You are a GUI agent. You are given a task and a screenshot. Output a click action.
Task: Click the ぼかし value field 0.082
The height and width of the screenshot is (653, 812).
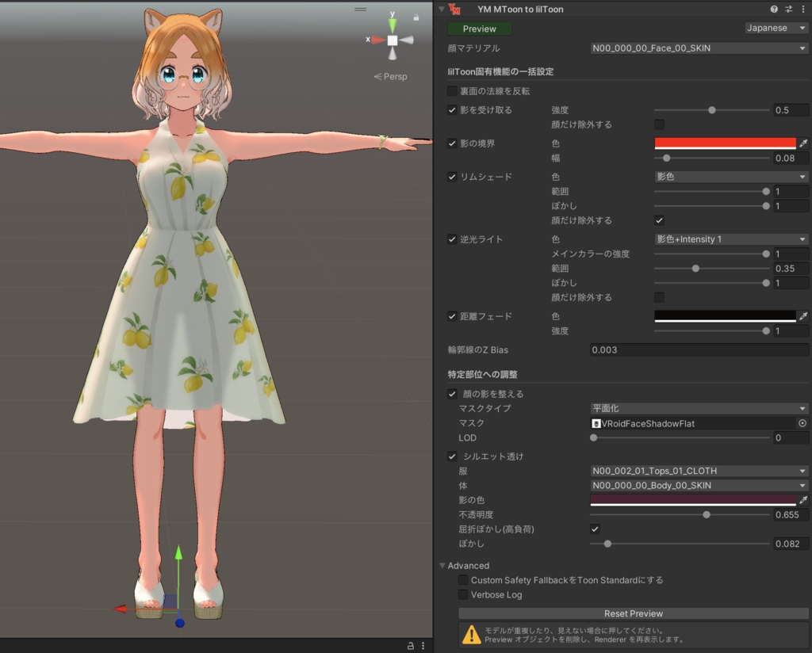791,544
